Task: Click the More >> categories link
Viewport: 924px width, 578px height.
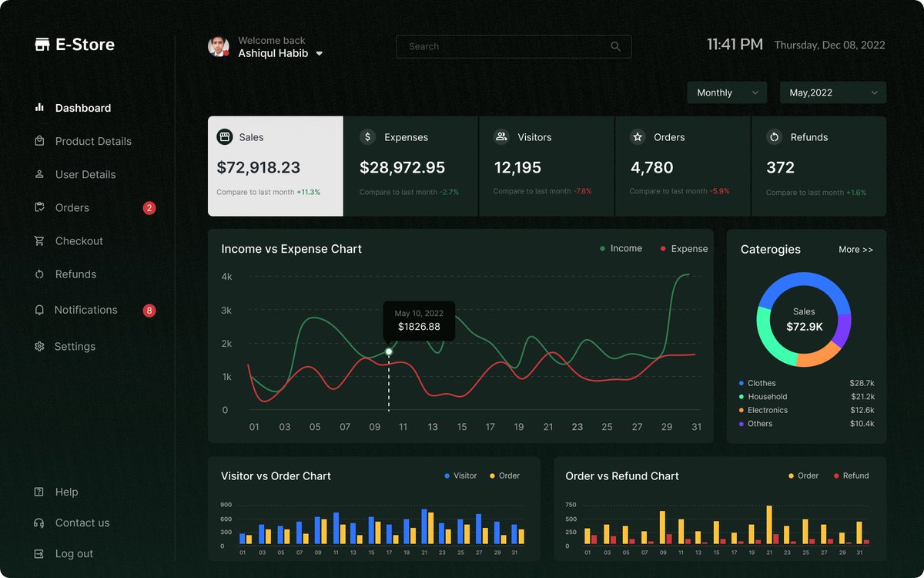Action: pos(855,250)
